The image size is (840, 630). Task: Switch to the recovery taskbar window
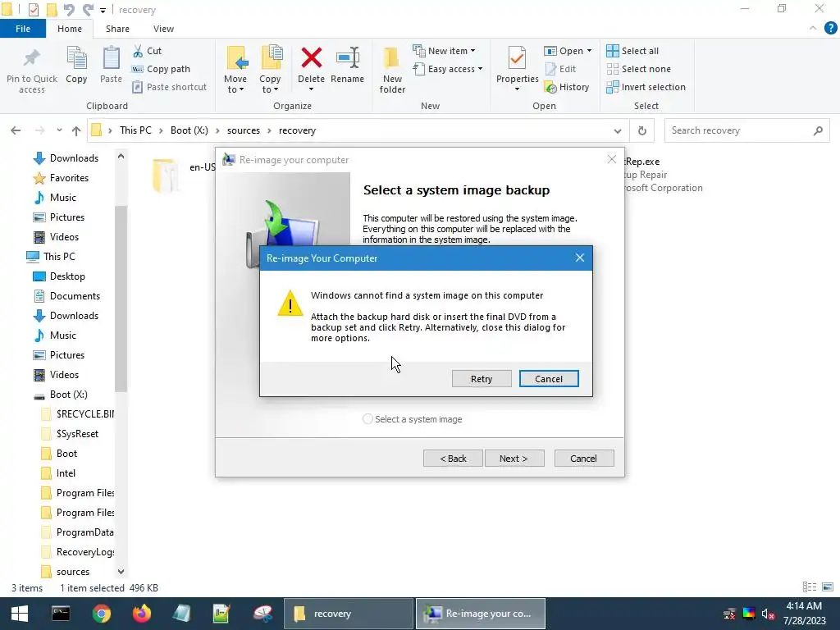coord(348,614)
